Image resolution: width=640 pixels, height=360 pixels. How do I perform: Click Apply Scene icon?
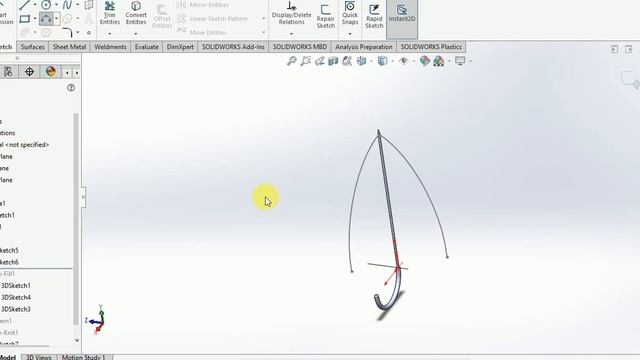[x=439, y=61]
